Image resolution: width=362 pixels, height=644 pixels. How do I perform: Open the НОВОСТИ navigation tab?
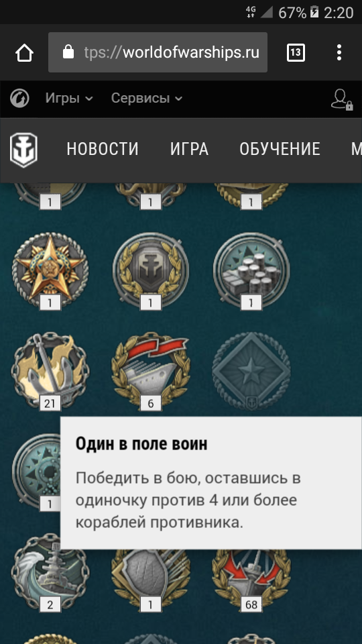[x=103, y=149]
